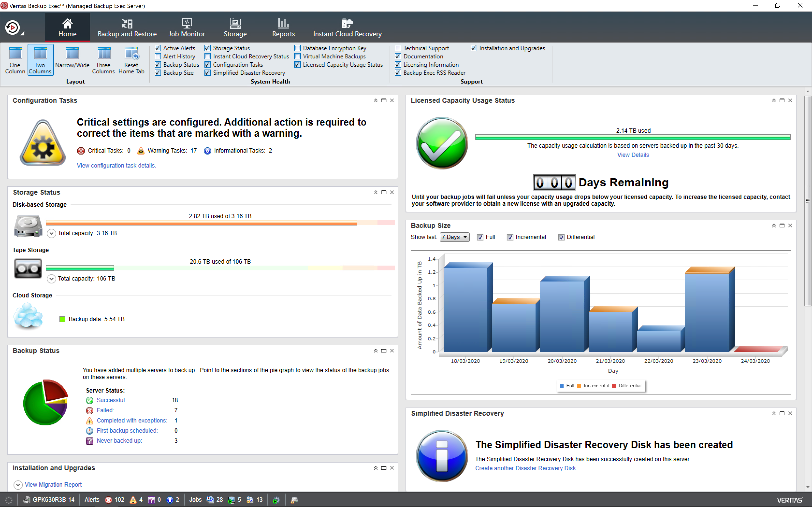Open the Show last 7 Days dropdown
This screenshot has width=812, height=507.
pyautogui.click(x=454, y=237)
